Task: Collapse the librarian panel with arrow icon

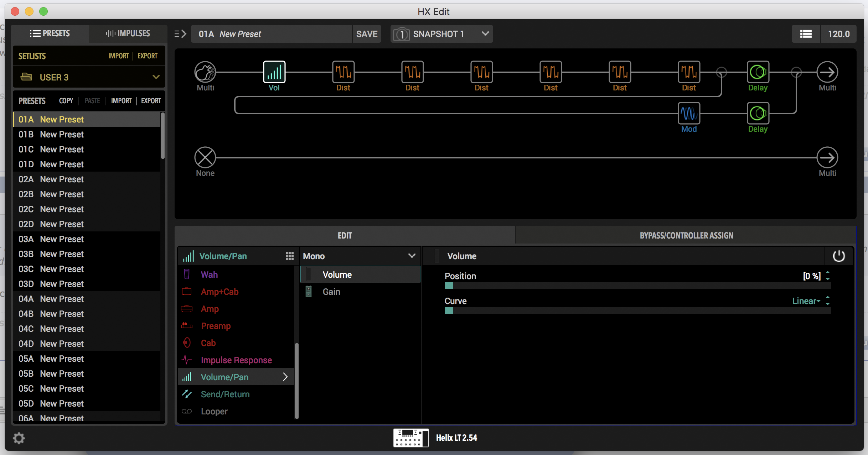Action: pyautogui.click(x=180, y=34)
